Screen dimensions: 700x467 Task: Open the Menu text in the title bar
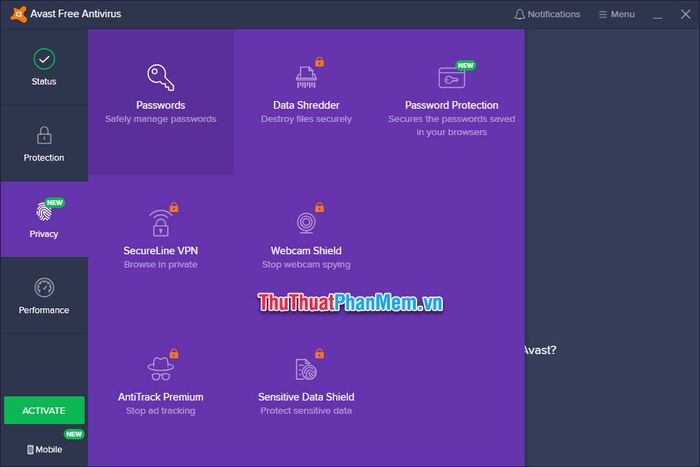tap(623, 14)
